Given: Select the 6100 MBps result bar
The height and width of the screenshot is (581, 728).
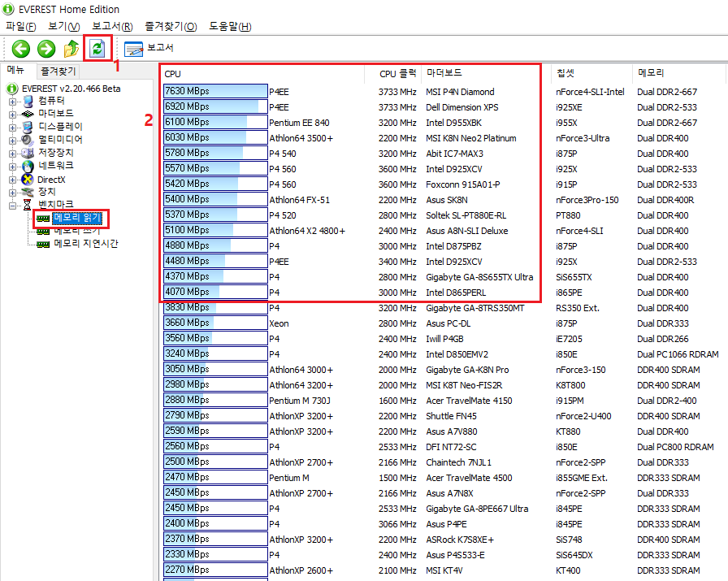Looking at the screenshot, I should [x=215, y=122].
